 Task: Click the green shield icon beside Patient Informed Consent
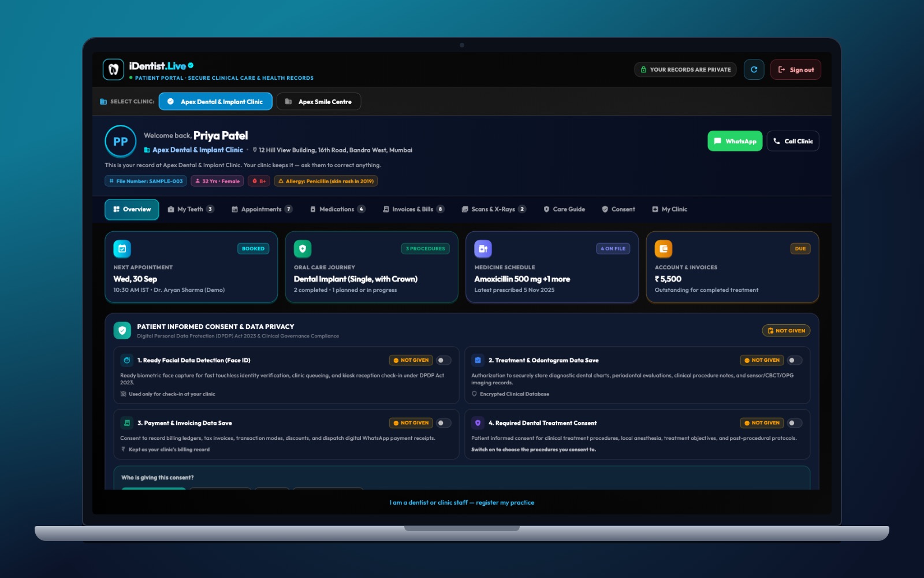(x=122, y=331)
